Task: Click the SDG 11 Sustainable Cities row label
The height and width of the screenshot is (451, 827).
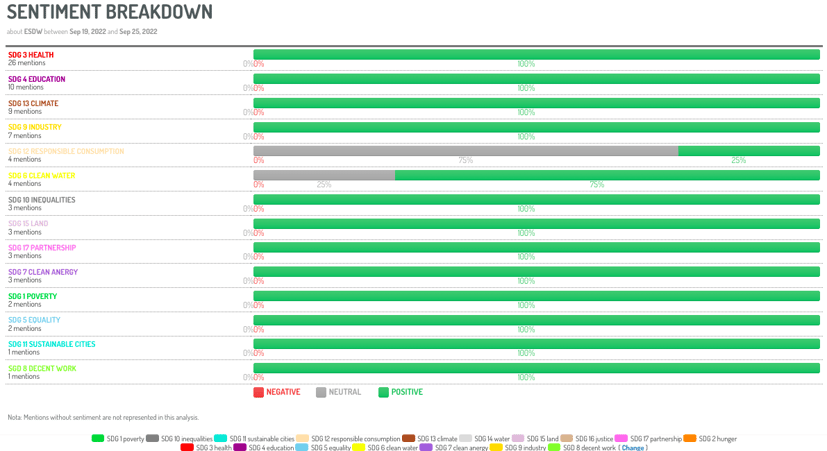Action: coord(52,344)
